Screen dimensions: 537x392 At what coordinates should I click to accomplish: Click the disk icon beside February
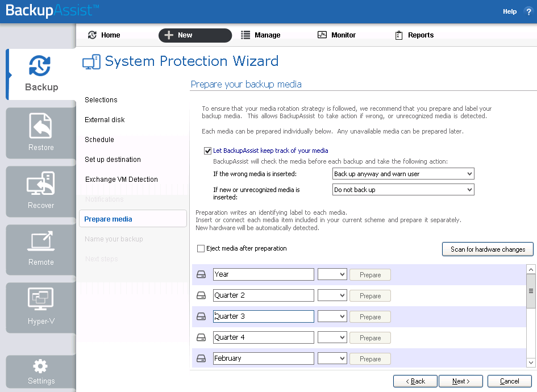tap(201, 358)
